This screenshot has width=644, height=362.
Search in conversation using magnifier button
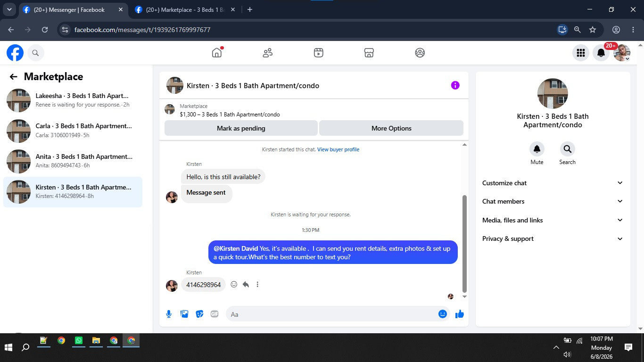(x=567, y=149)
